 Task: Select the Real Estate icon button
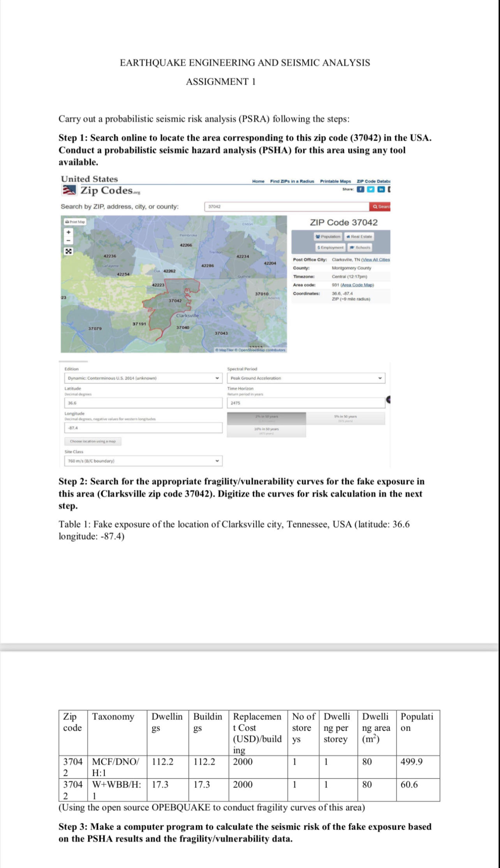point(359,236)
